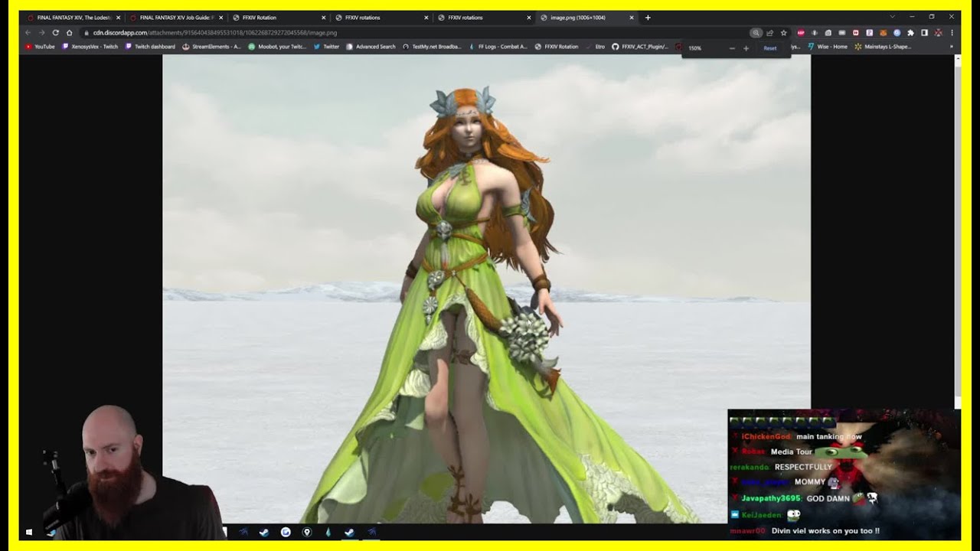Open the location-pin taskbar icon
The height and width of the screenshot is (551, 980).
(x=307, y=532)
